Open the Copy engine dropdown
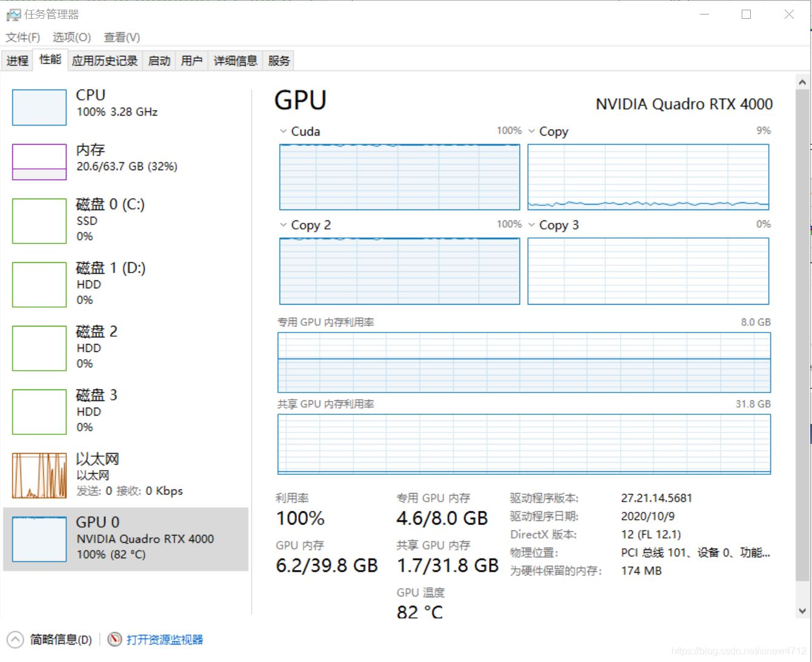This screenshot has height=662, width=812. coord(531,131)
